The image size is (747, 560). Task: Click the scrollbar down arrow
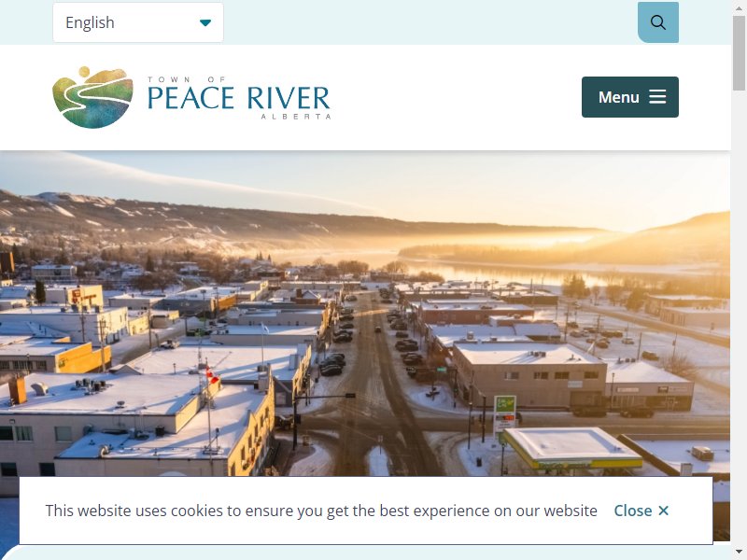tap(739, 553)
